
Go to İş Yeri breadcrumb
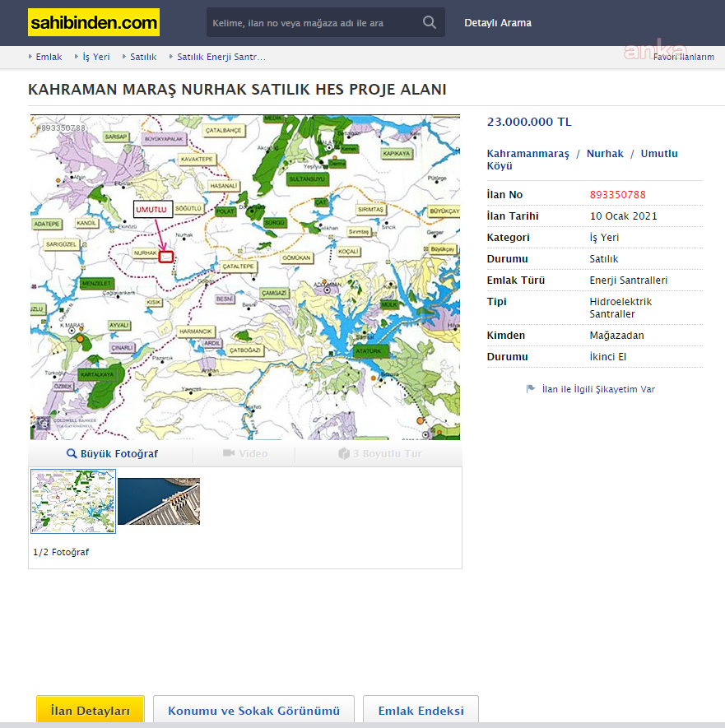pos(96,58)
